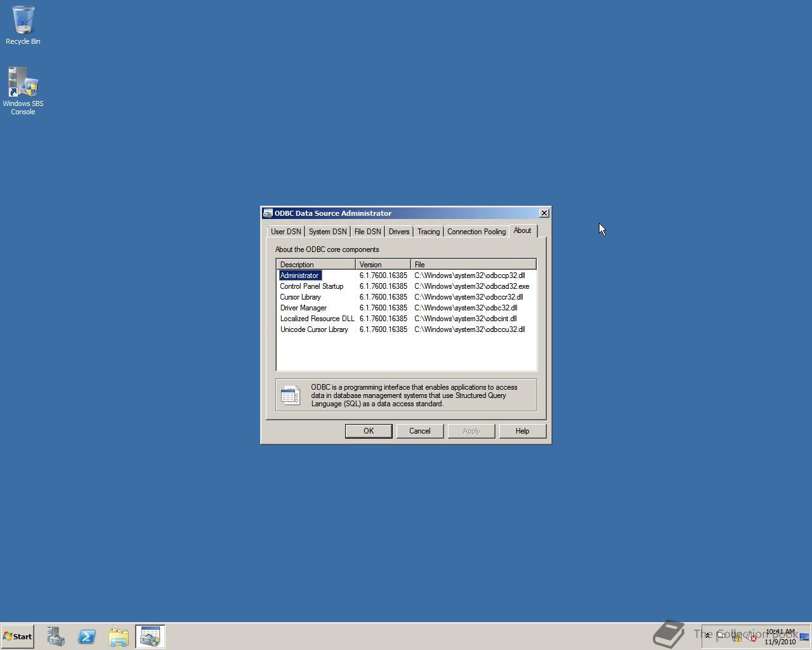Click the ODBC info icon beside the description
Screen dimensions: 812x650
click(291, 395)
